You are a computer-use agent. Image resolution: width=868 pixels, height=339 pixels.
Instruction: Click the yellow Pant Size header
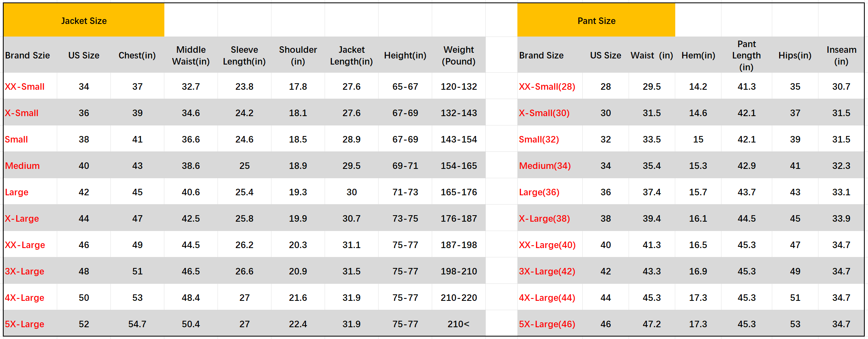pyautogui.click(x=596, y=20)
